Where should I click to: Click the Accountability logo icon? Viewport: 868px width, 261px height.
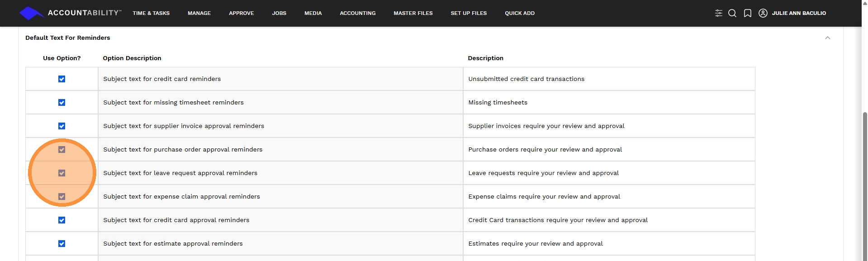[x=31, y=13]
